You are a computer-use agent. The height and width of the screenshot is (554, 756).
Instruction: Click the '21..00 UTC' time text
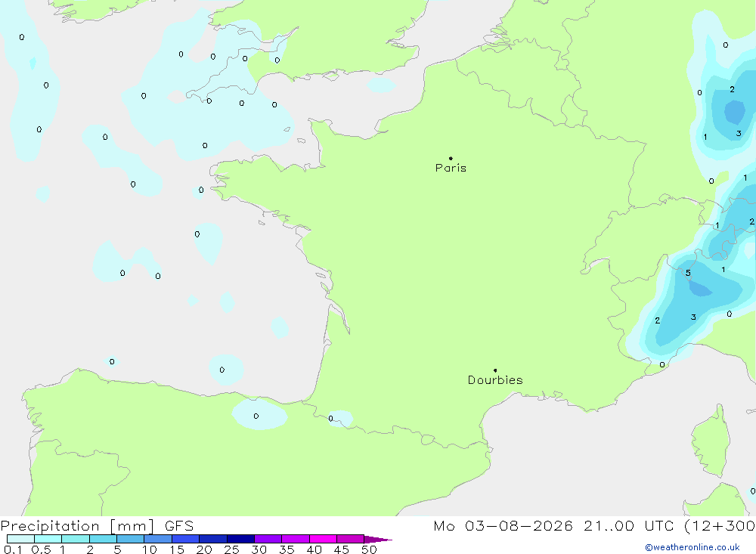628,525
